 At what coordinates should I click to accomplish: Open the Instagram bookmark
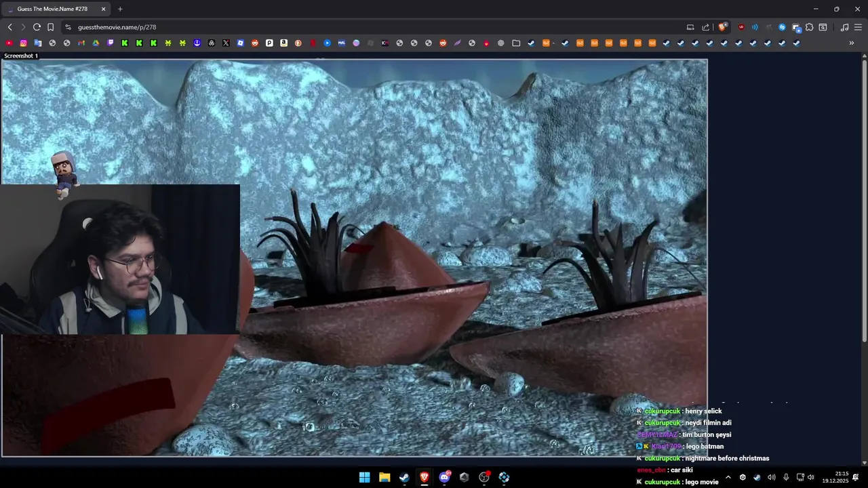click(24, 43)
